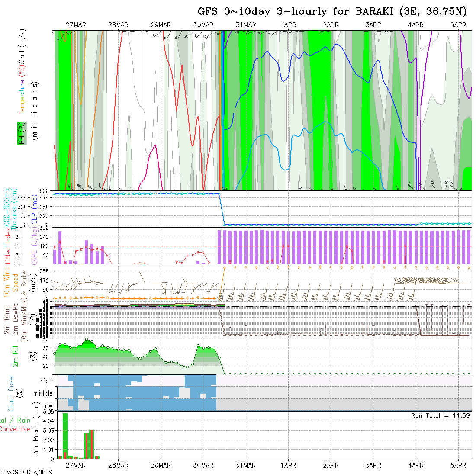Select the 2APR label on the top axis
Viewport: 476px width, 476px height.
[331, 25]
